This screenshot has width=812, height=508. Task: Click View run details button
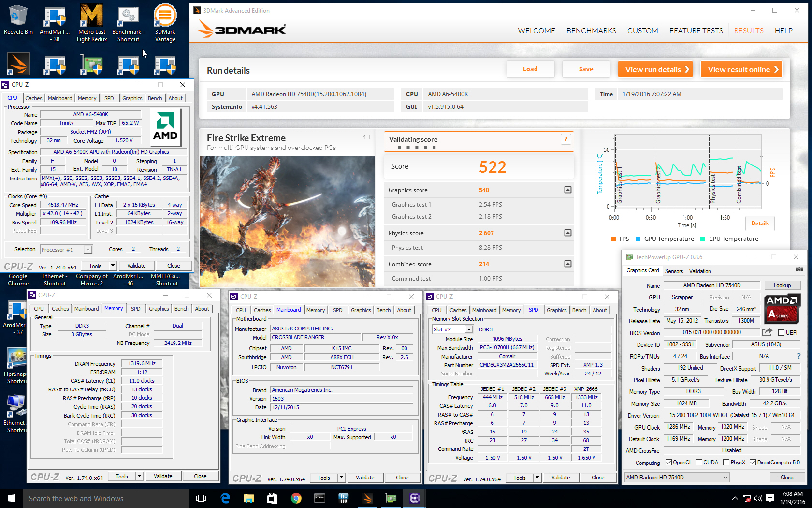(x=655, y=69)
